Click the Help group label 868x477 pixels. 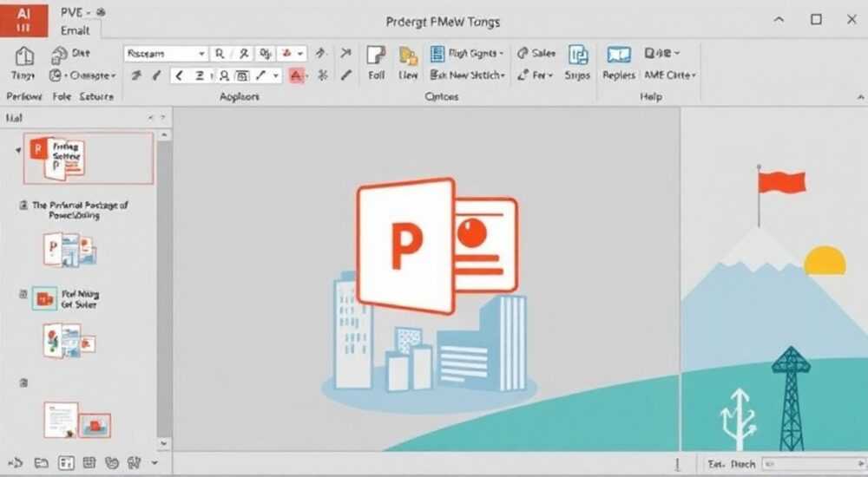(651, 97)
